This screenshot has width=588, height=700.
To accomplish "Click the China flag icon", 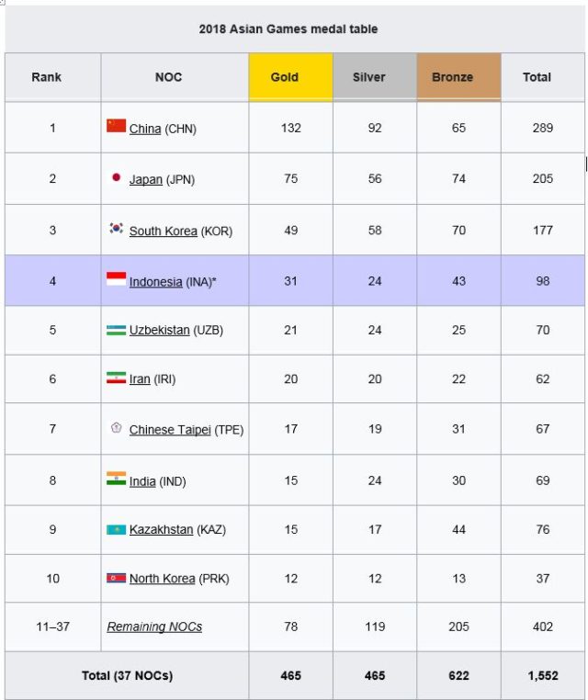I will pos(116,126).
